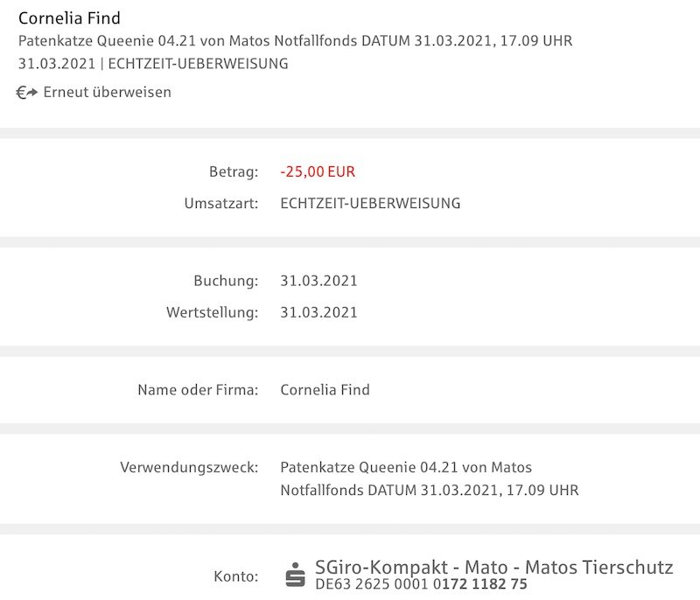Select the SGiro-Kompakt account name
The height and width of the screenshot is (600, 700).
point(493,568)
